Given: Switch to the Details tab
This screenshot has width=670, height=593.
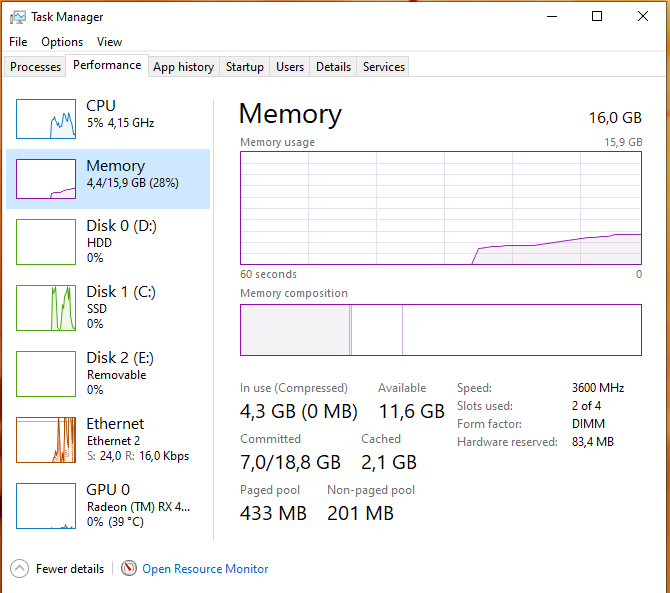Looking at the screenshot, I should (333, 67).
